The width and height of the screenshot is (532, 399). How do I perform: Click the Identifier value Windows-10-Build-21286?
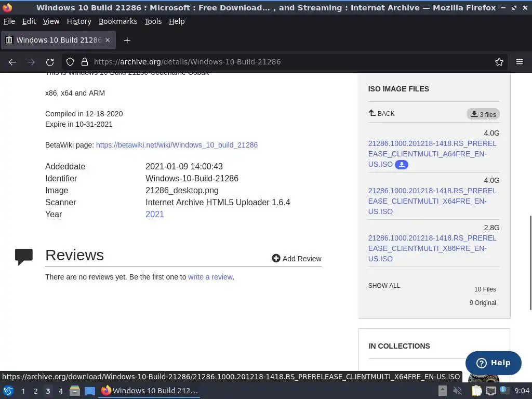click(x=192, y=179)
